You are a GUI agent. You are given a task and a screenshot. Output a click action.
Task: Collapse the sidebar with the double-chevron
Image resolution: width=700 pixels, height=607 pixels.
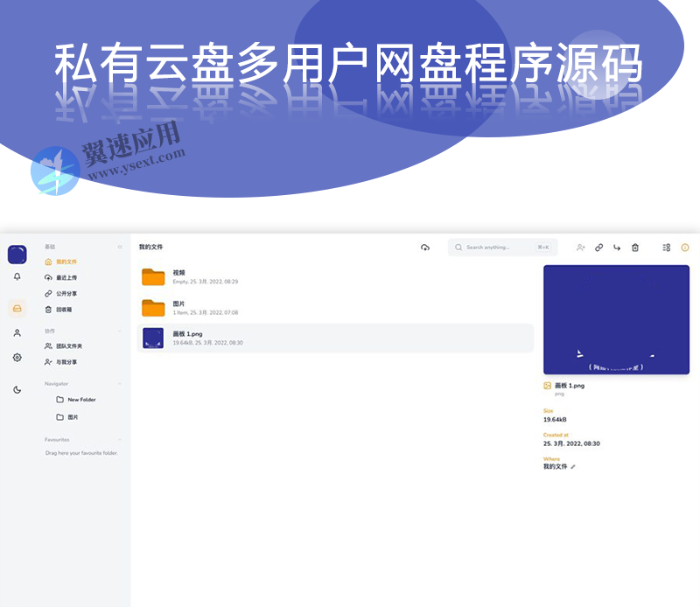click(120, 247)
